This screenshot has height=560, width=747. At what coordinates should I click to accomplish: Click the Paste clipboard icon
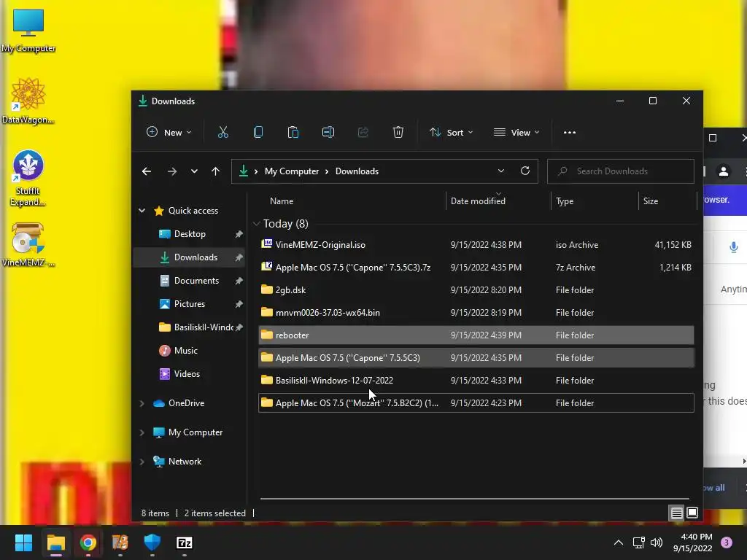(x=293, y=133)
